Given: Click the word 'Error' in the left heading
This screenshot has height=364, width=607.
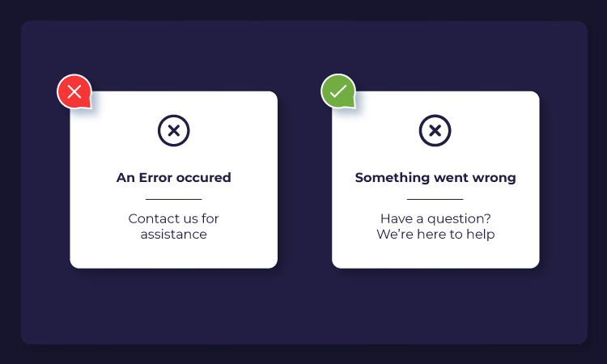Looking at the screenshot, I should click(155, 178).
